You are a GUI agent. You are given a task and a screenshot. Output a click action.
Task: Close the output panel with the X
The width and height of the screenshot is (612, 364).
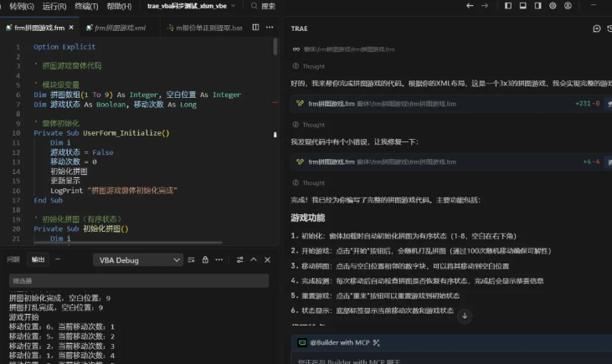pyautogui.click(x=267, y=260)
